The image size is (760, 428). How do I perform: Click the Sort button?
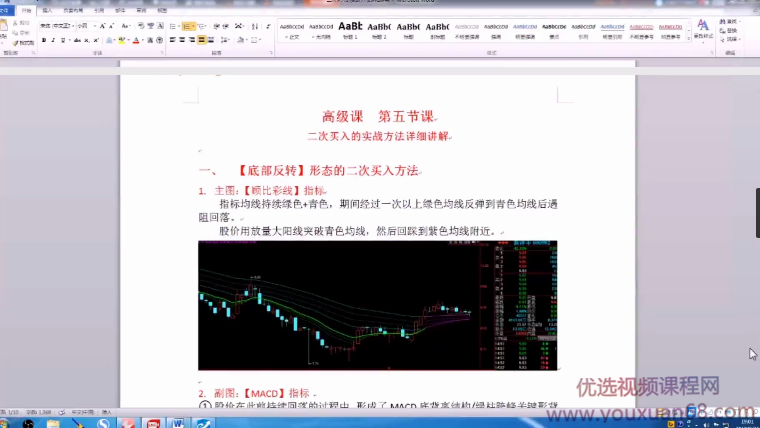pos(255,26)
